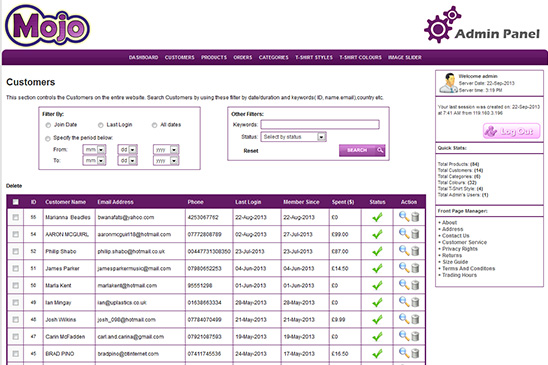
Task: Select the All dates radio button
Action: click(154, 125)
